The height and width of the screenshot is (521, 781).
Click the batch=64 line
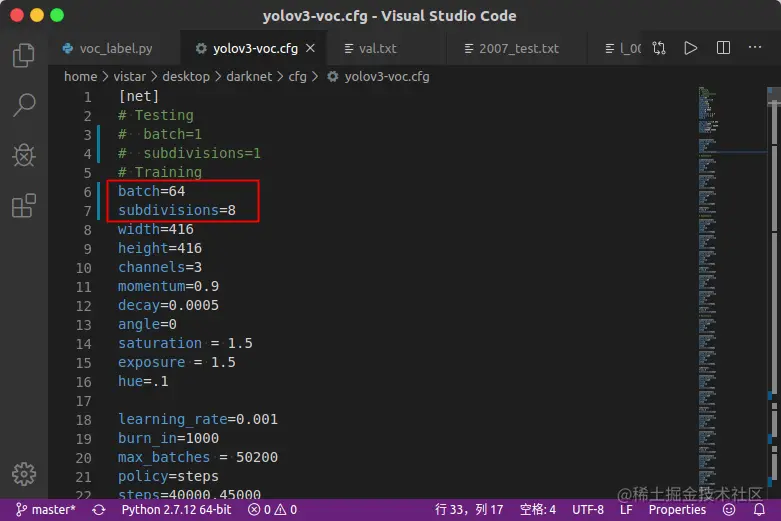(151, 191)
